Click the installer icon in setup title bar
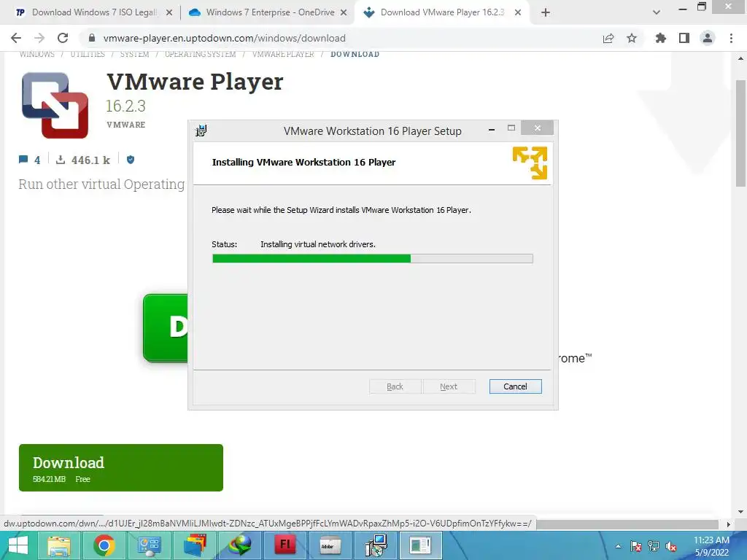The image size is (747, 560). click(x=201, y=131)
